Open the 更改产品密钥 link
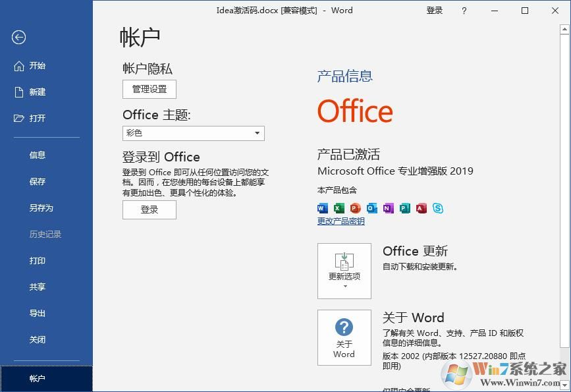The height and width of the screenshot is (392, 571). pos(340,221)
